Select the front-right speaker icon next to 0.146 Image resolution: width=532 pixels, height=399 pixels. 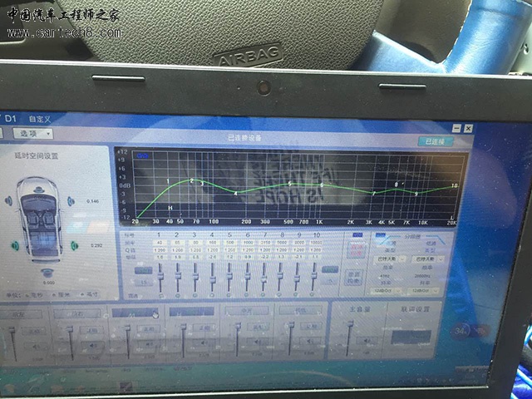coord(71,201)
